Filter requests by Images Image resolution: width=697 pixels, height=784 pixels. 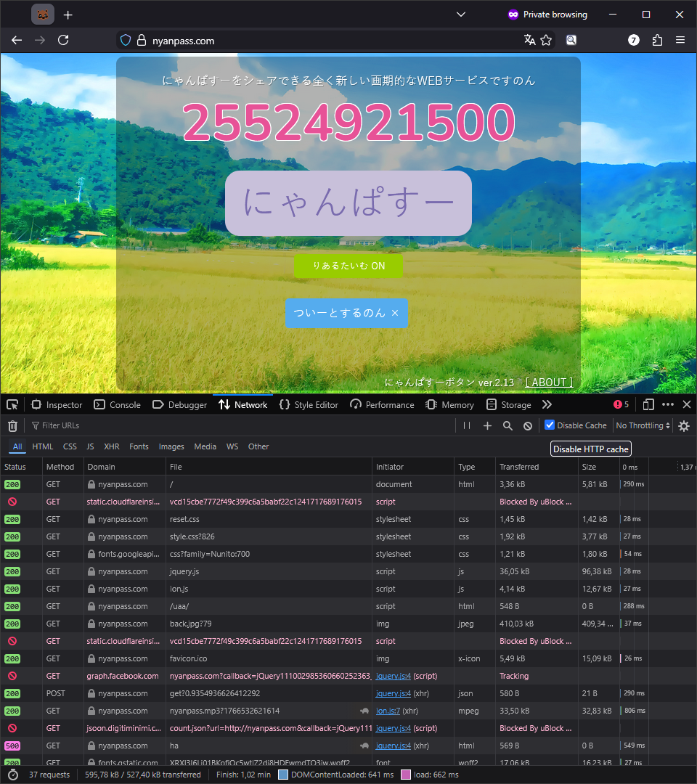pos(171,446)
